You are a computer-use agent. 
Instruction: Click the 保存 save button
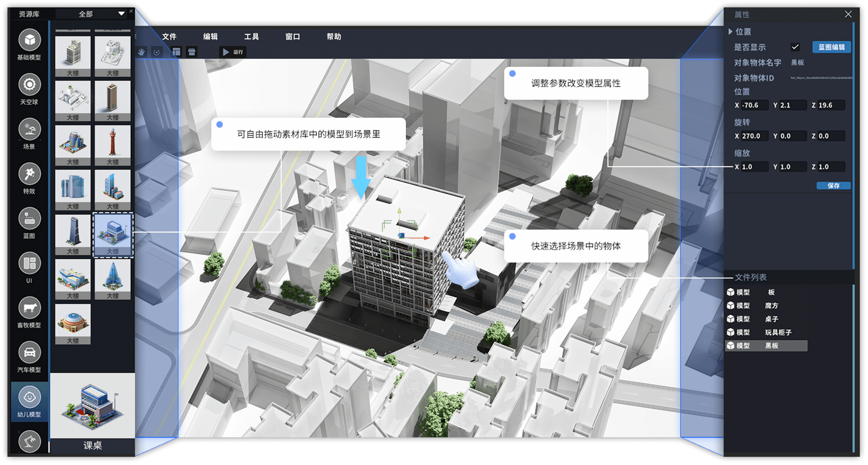point(833,186)
